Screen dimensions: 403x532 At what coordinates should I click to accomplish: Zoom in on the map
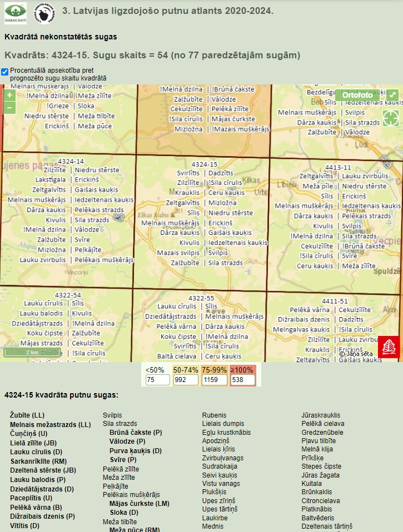(x=9, y=96)
